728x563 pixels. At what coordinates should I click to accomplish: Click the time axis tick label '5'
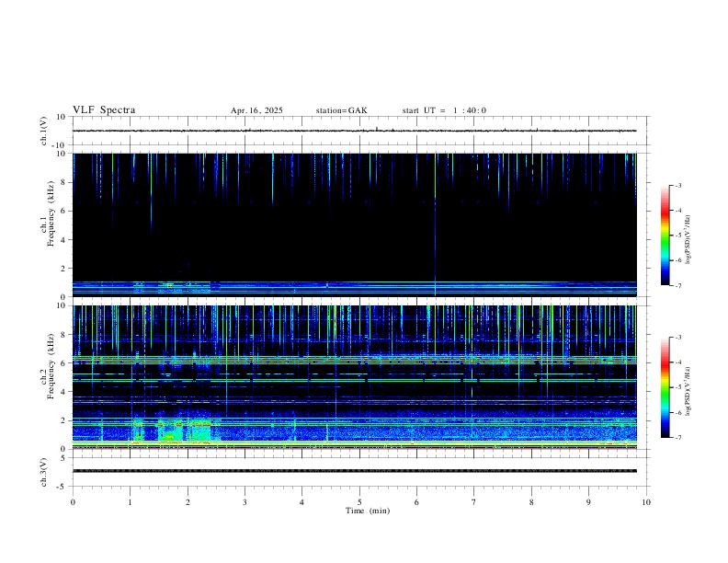(359, 502)
